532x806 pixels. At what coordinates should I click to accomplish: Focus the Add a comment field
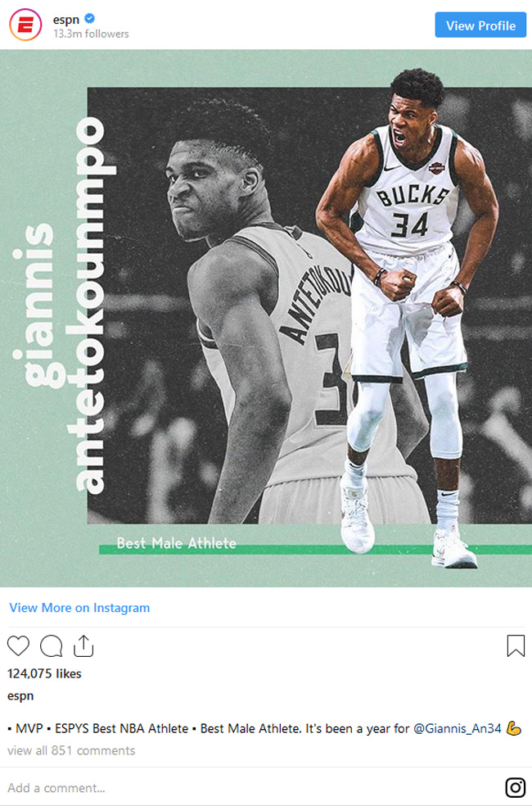coord(251,787)
